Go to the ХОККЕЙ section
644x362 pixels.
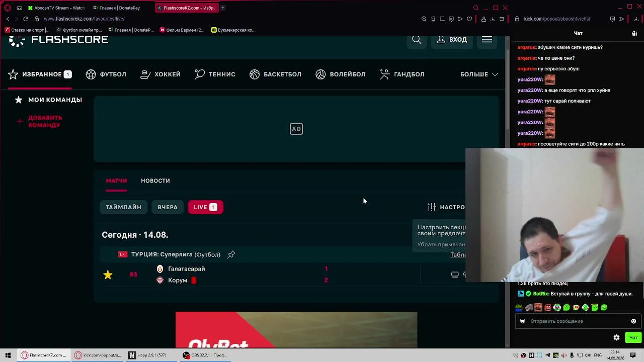[160, 74]
